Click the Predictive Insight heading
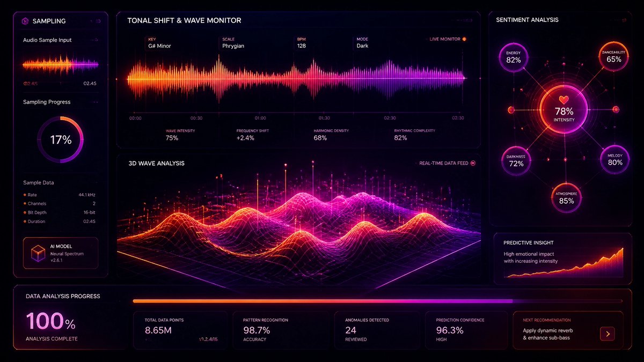This screenshot has width=644, height=362. click(528, 242)
